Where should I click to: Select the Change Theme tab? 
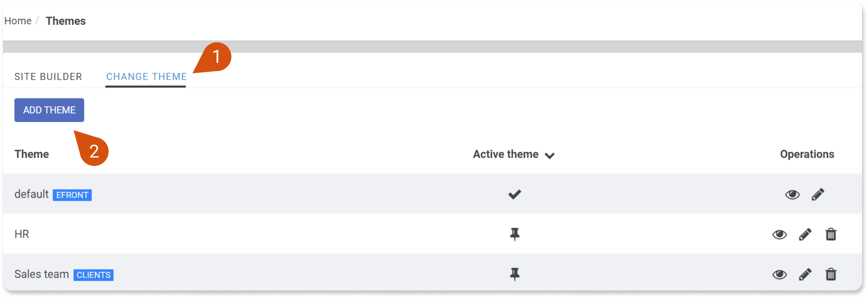146,77
